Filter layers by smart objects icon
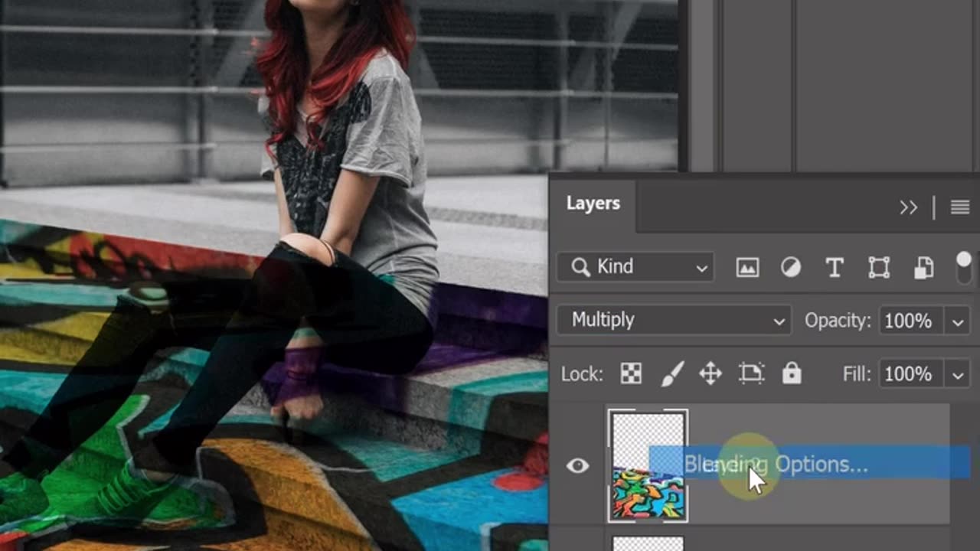This screenshot has width=980, height=551. 924,267
